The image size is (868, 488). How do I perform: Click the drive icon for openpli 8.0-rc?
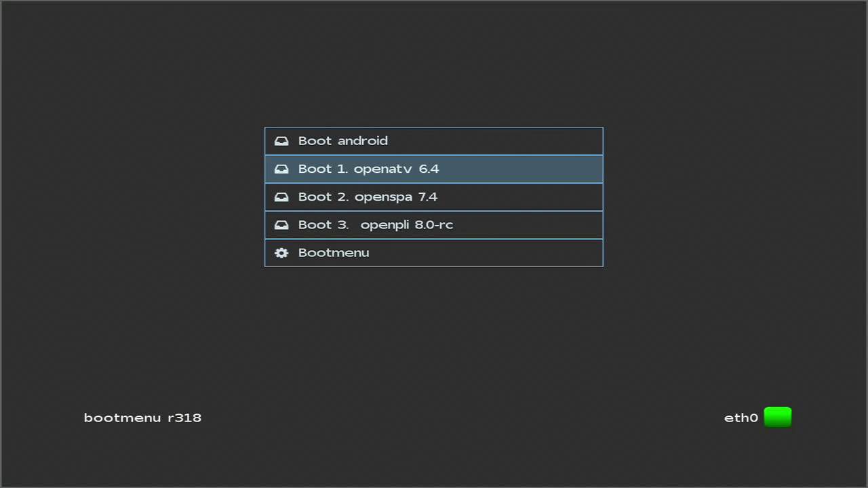(x=281, y=225)
